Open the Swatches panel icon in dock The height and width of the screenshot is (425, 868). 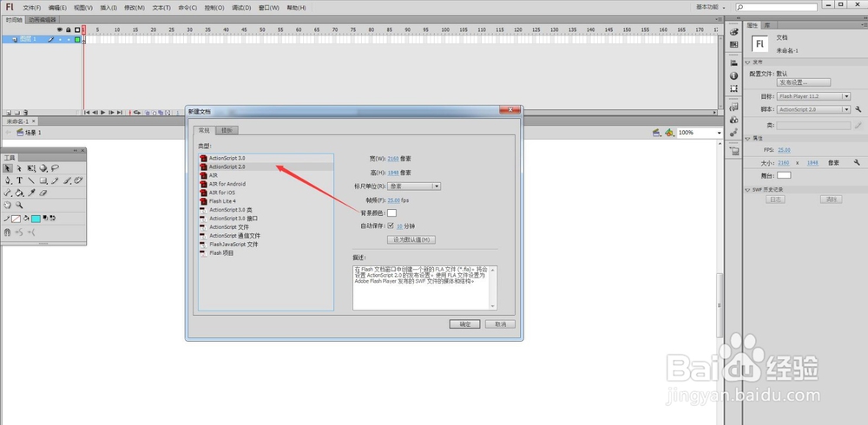[x=734, y=44]
